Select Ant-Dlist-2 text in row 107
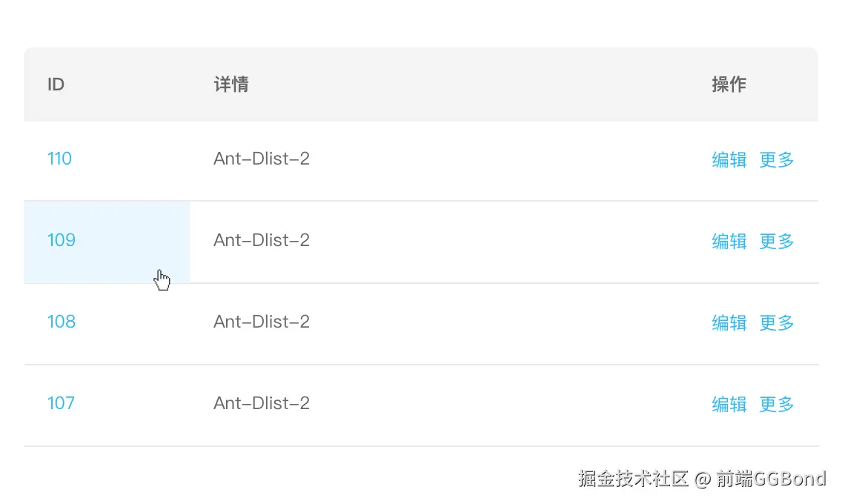842x504 pixels. 262,403
